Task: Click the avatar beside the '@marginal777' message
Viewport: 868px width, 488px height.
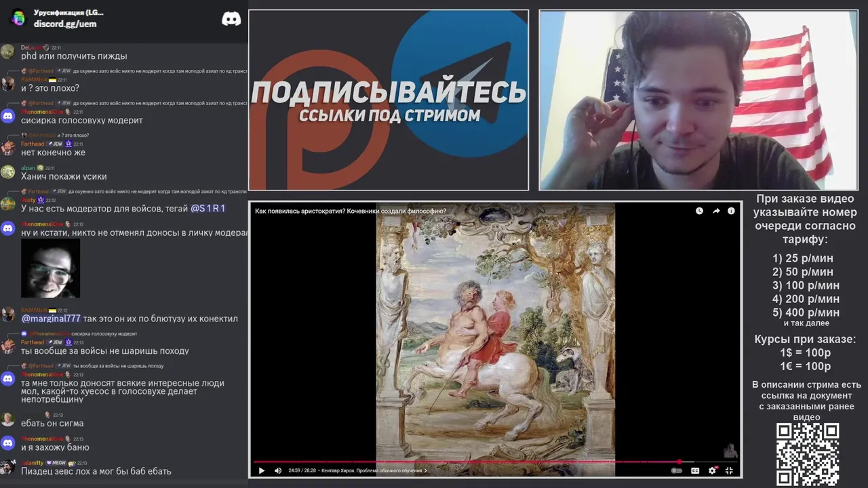Action: [x=7, y=314]
